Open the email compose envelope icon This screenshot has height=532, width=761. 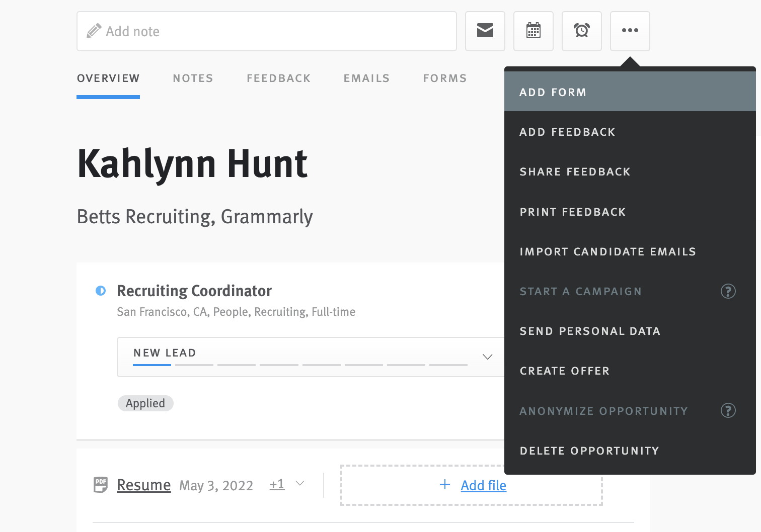click(485, 31)
